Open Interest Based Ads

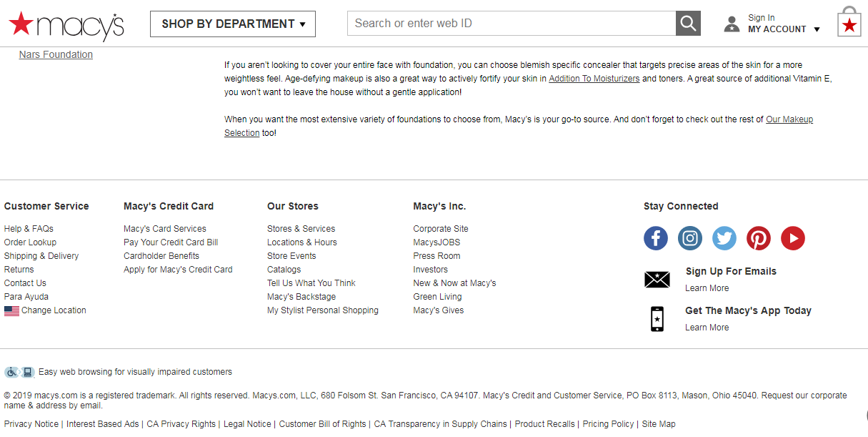coord(103,424)
